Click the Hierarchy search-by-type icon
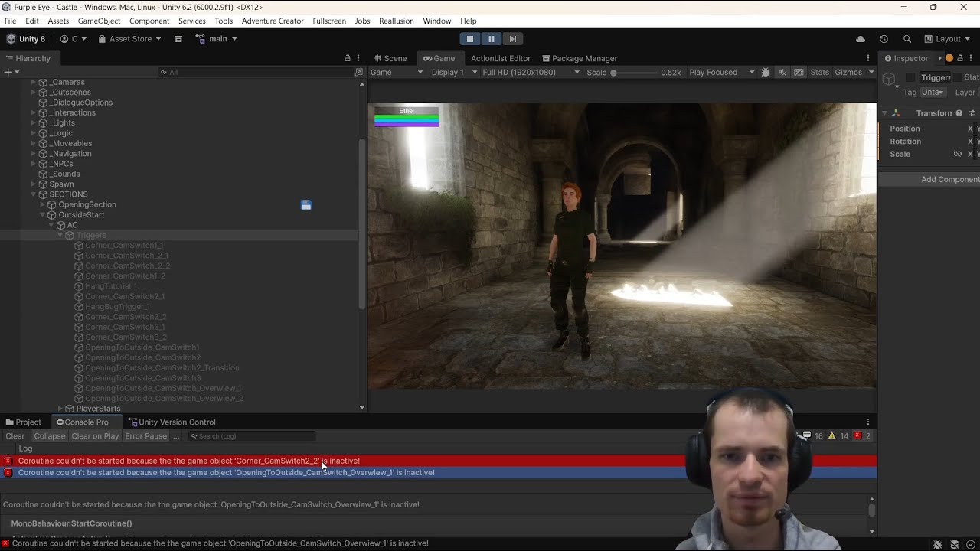 point(358,72)
